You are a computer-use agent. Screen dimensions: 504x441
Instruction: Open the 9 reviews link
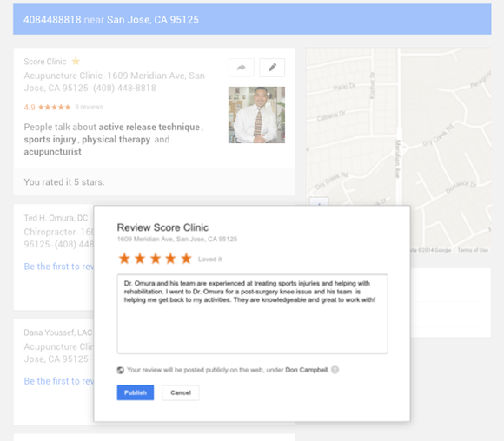coord(89,107)
